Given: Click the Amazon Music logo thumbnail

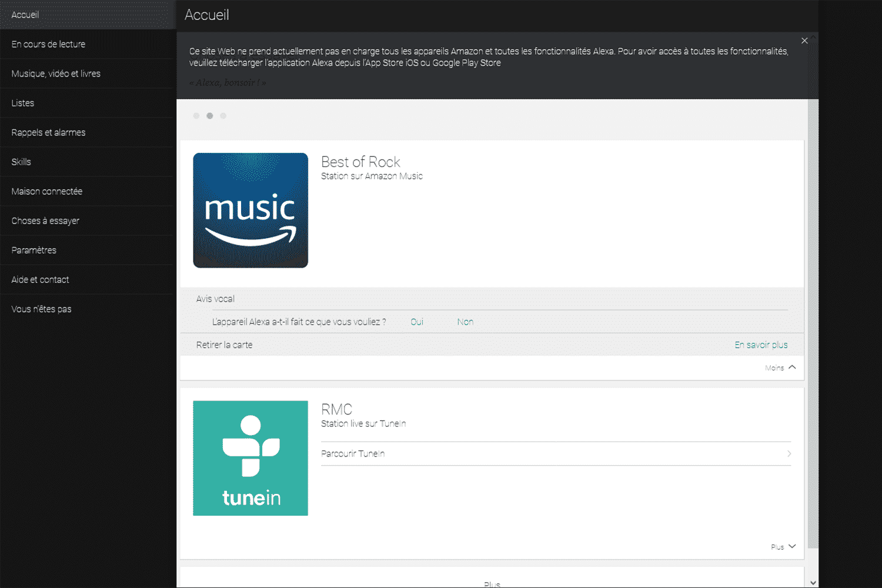Looking at the screenshot, I should coord(250,211).
